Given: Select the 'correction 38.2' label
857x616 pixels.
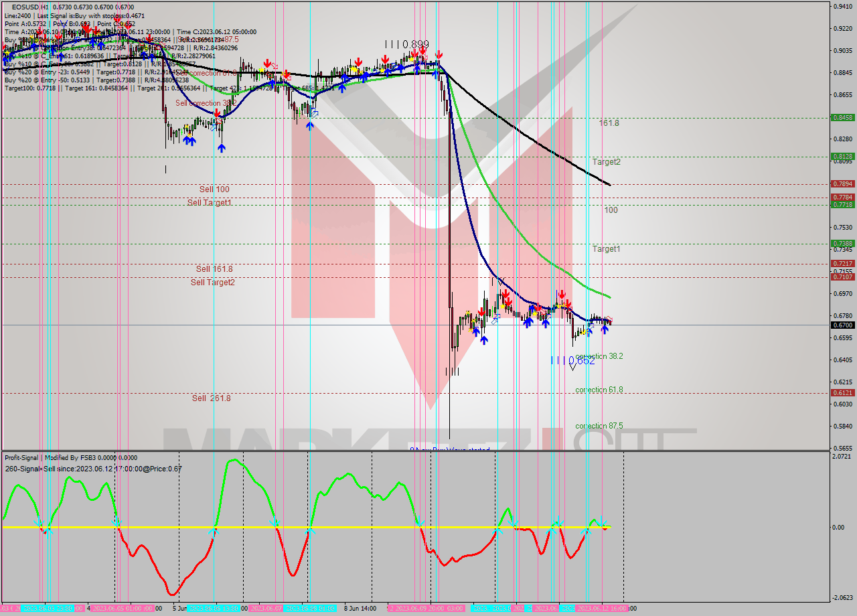Looking at the screenshot, I should [601, 356].
